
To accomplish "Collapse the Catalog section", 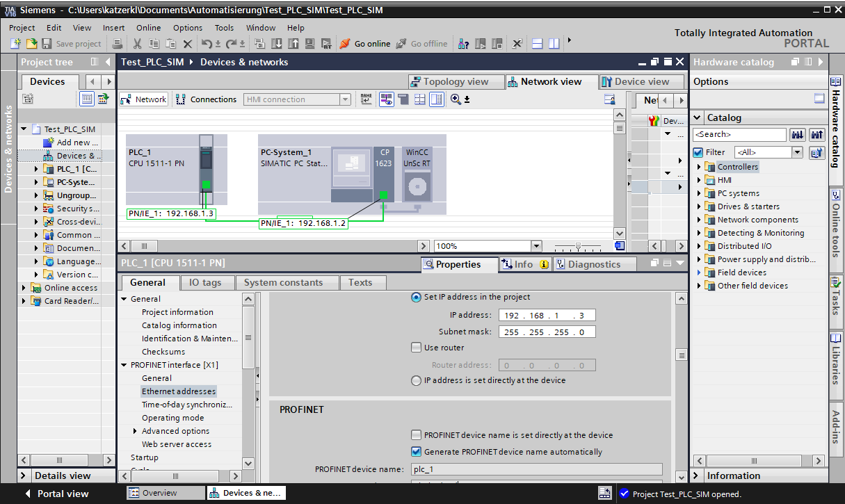I will (x=698, y=117).
